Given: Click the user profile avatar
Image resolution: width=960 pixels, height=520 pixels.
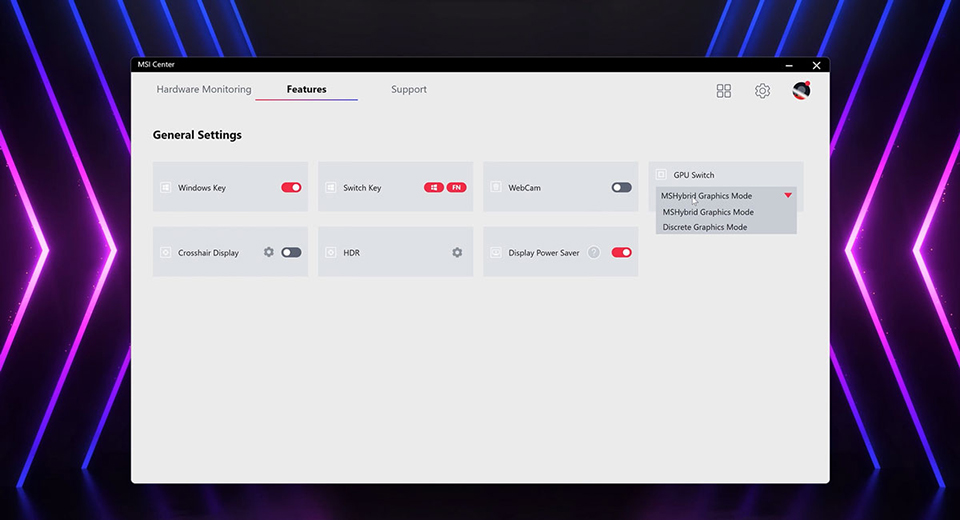Looking at the screenshot, I should click(801, 91).
